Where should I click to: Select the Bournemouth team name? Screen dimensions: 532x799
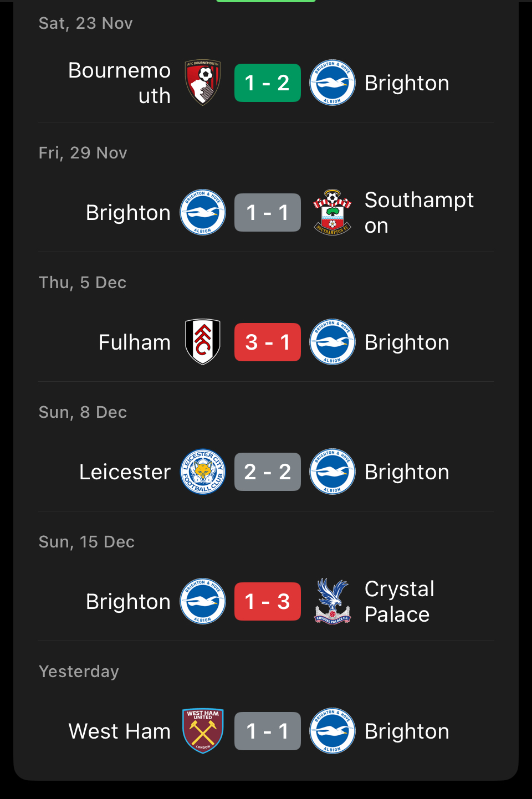119,83
